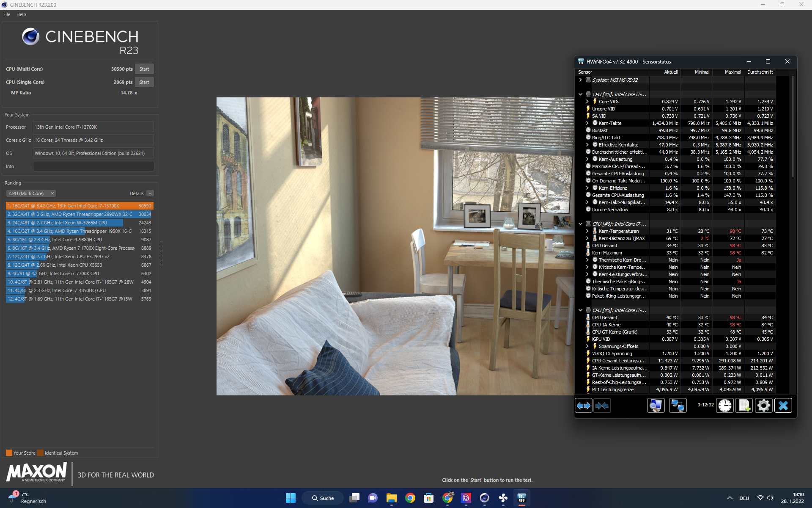Open HWiNFO sensor settings gear icon
The image size is (812, 508).
[x=763, y=406]
